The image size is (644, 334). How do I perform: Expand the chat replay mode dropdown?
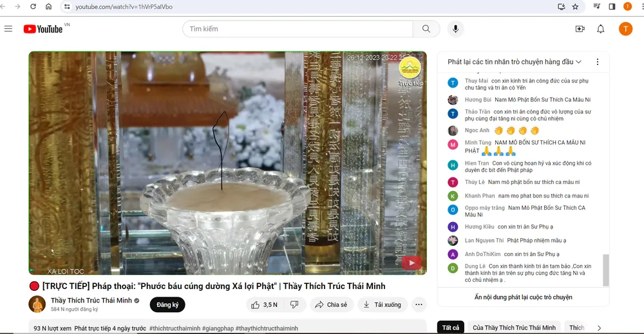pos(515,62)
